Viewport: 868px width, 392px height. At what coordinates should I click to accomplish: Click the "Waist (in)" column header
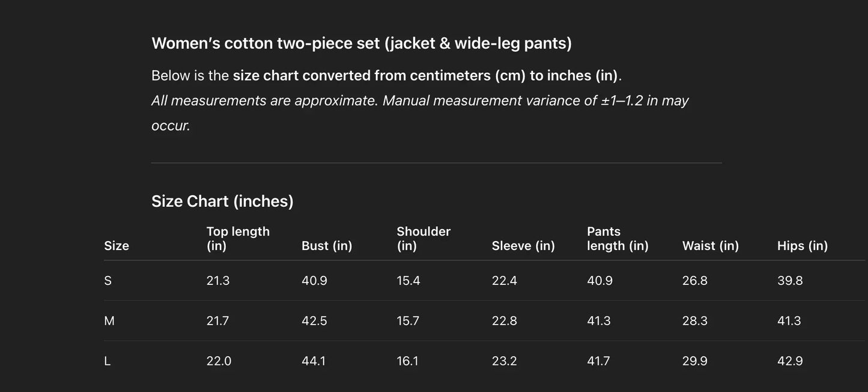[x=711, y=246]
